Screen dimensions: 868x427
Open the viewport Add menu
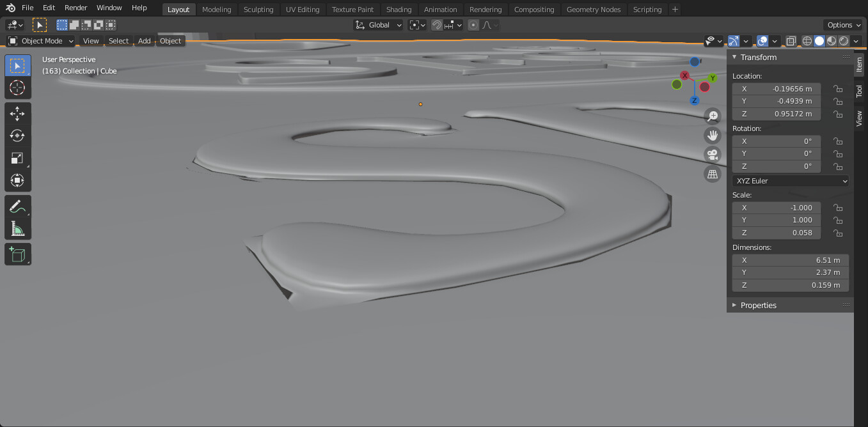145,41
